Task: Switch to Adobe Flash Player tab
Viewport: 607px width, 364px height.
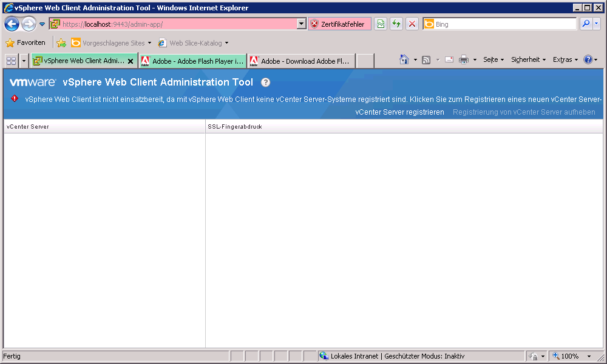Action: (193, 61)
